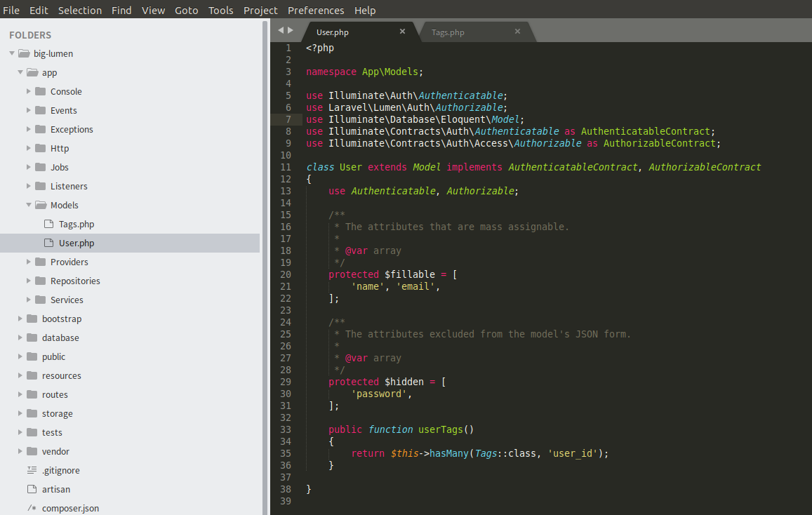Click the Providers folder icon
Image resolution: width=812 pixels, height=515 pixels.
(41, 262)
